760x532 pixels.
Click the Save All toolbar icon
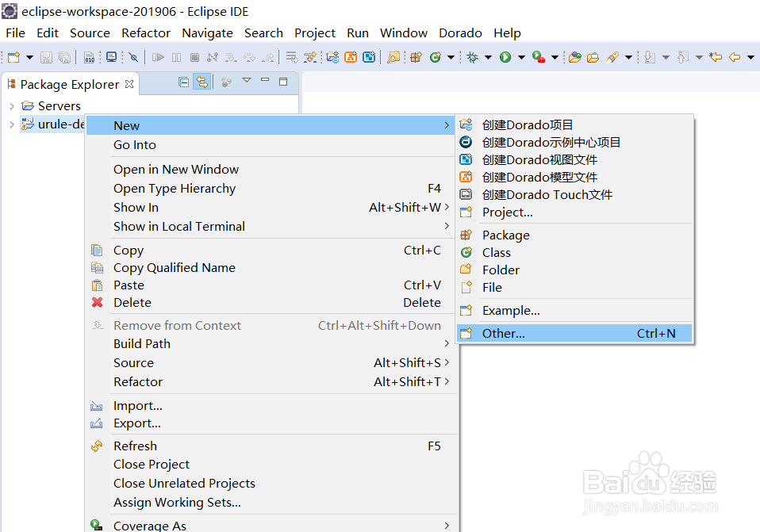coord(64,57)
